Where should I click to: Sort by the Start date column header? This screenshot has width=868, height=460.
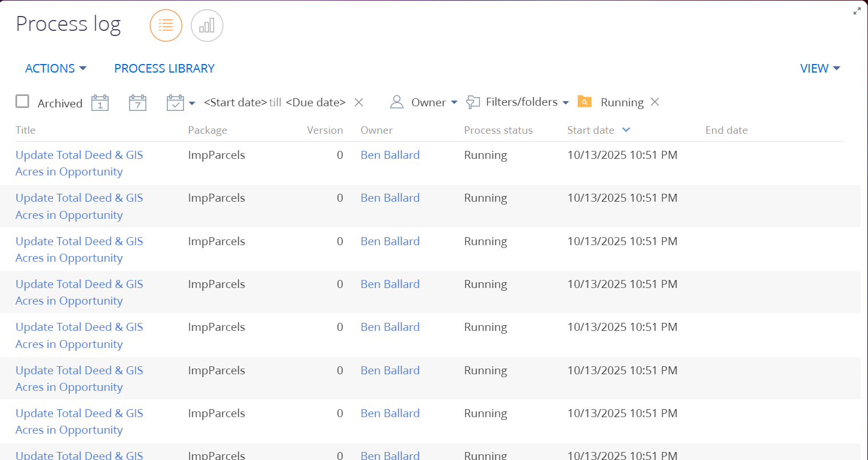click(591, 130)
